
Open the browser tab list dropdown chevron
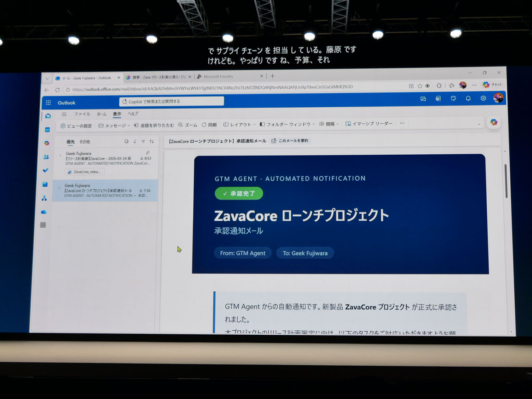click(47, 78)
